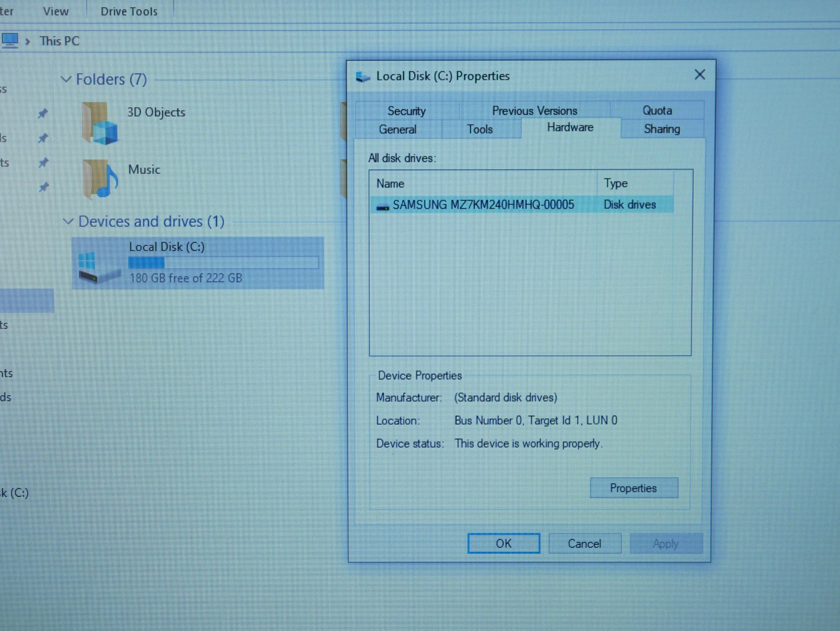
Task: Select the SAMSUNG MZ7KM240HMHQ-00005 drive row
Action: pos(522,204)
